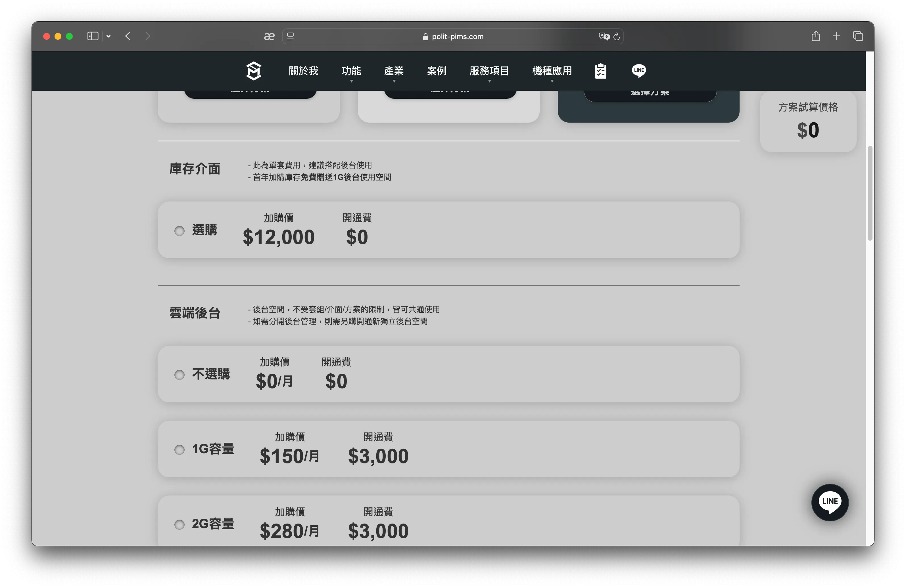
Task: Click the $12,000 加購價 amount
Action: tap(278, 237)
